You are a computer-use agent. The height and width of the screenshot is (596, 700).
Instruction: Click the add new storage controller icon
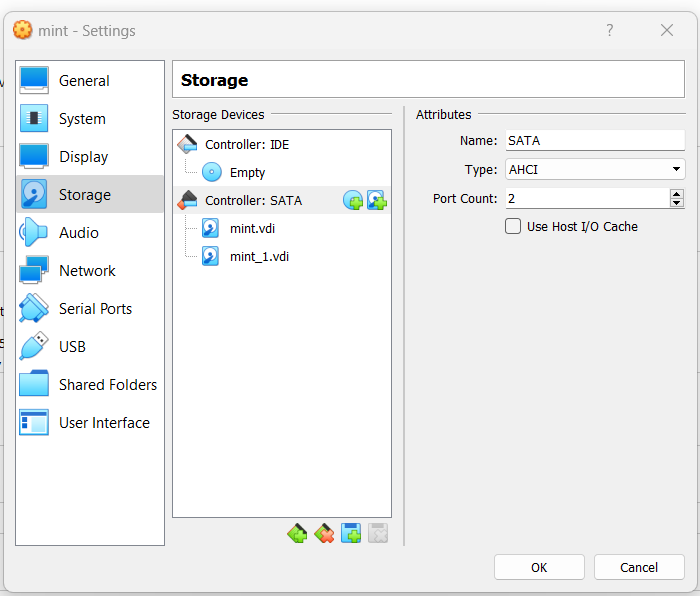tap(297, 533)
